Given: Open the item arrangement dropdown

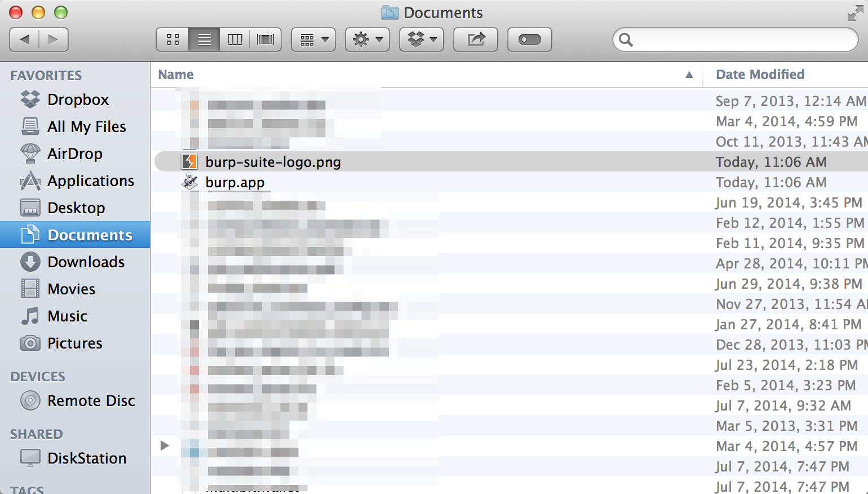Looking at the screenshot, I should pos(313,39).
